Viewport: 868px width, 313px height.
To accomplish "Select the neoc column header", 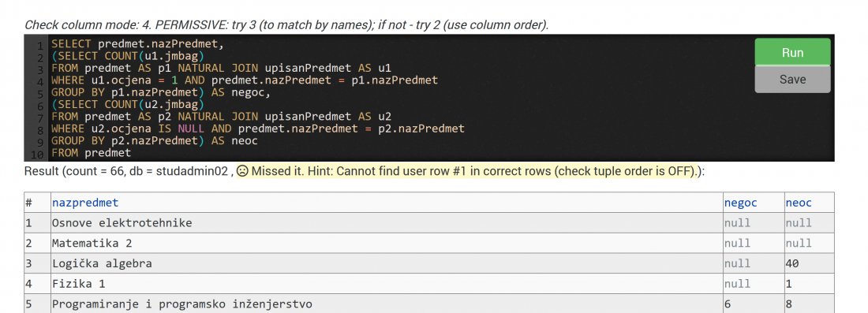I will coord(799,203).
